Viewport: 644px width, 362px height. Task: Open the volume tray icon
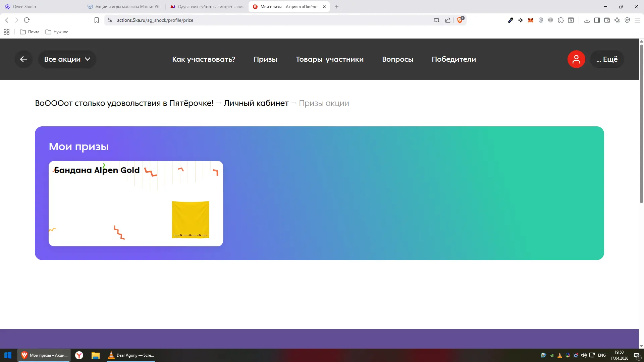coord(584,355)
